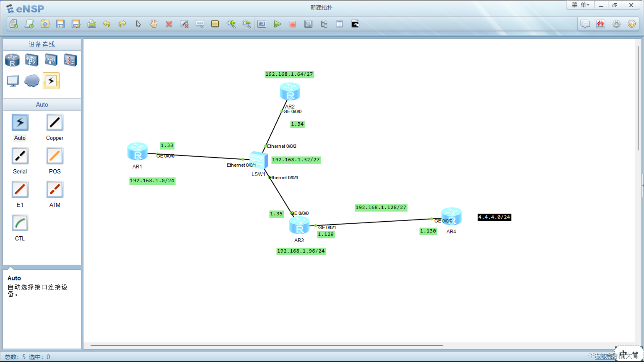Image resolution: width=644 pixels, height=362 pixels.
Task: Select the Router device category icon
Action: pos(12,60)
